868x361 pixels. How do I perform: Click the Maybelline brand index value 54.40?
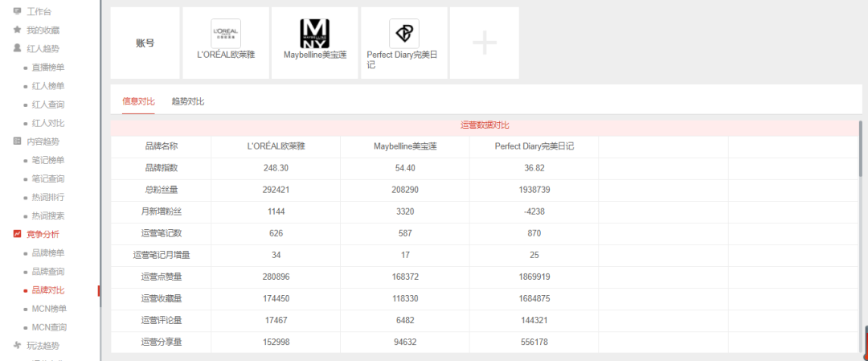tap(406, 168)
